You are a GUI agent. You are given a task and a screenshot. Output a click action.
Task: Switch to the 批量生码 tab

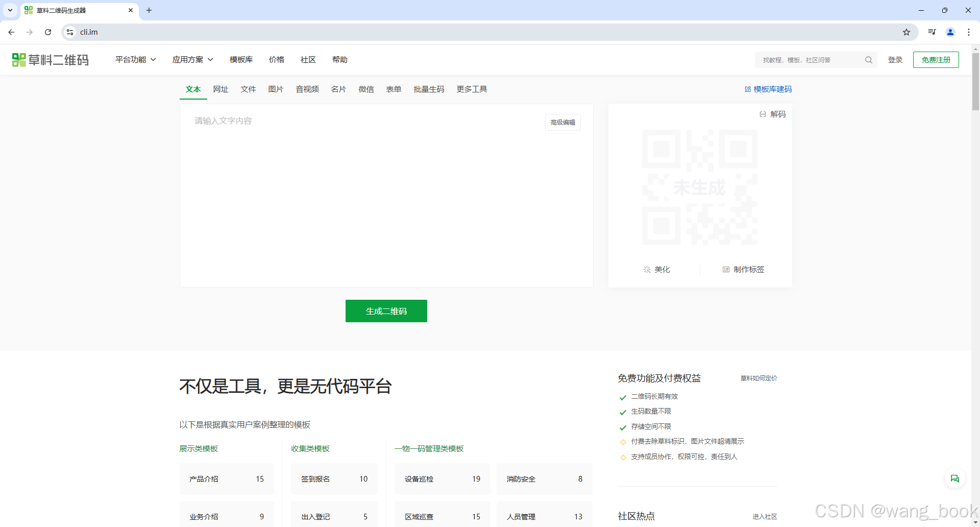point(429,89)
